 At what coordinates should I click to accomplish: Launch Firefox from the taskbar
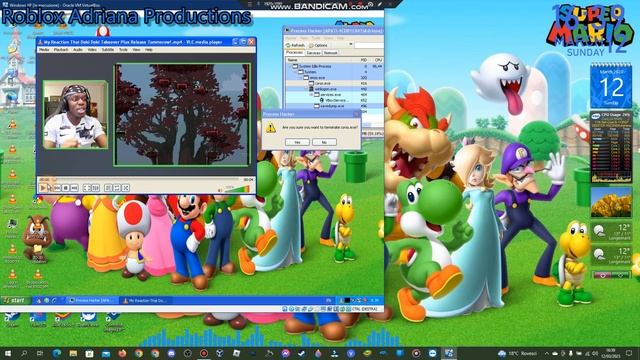[x=122, y=353]
